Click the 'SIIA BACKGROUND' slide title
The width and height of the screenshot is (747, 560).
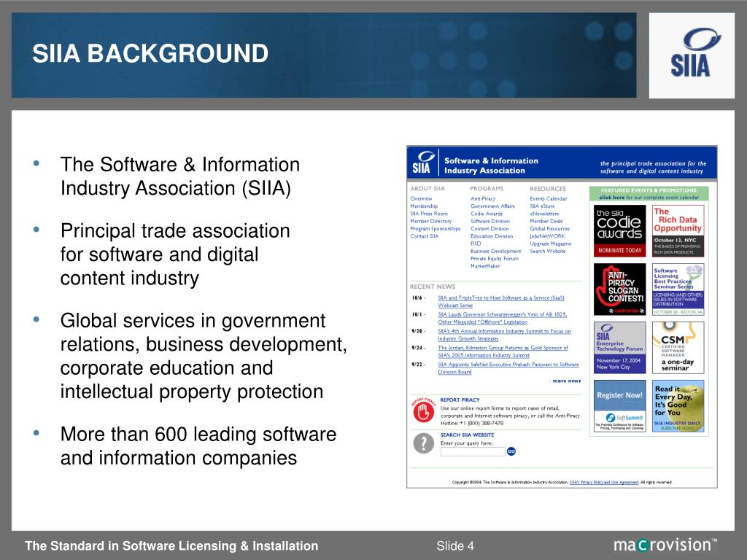150,53
